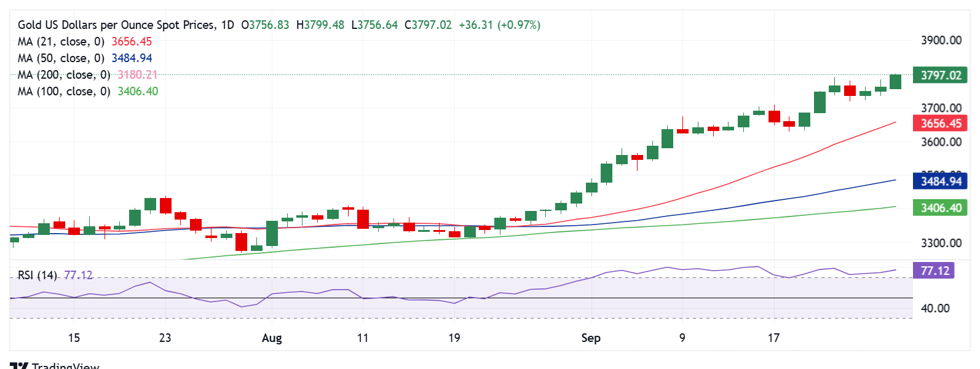Click the 17 label on the date axis
980x369 pixels.
[x=773, y=338]
